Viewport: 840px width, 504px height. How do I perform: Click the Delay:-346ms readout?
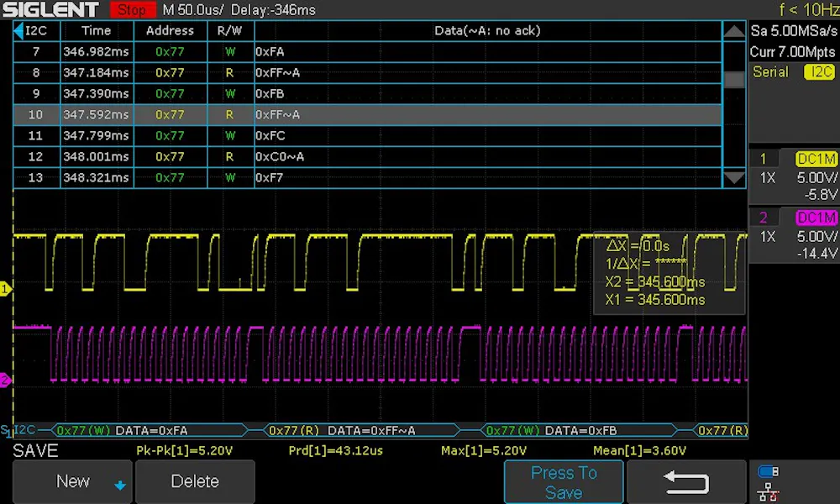click(x=274, y=9)
